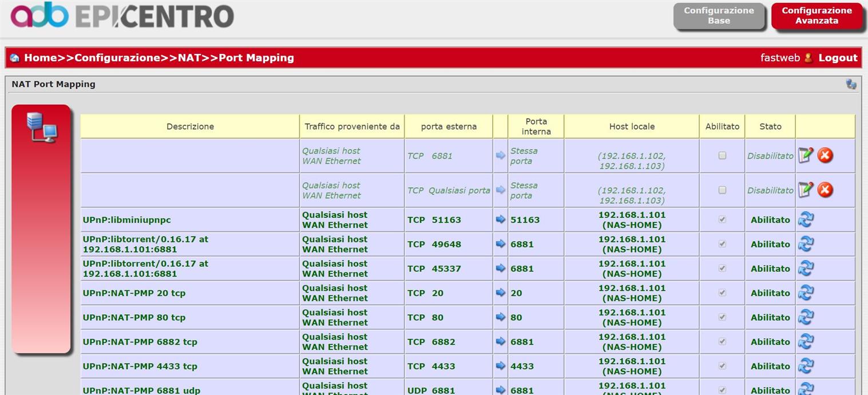Delete the TCP 6881 disabled mapping

(x=825, y=156)
